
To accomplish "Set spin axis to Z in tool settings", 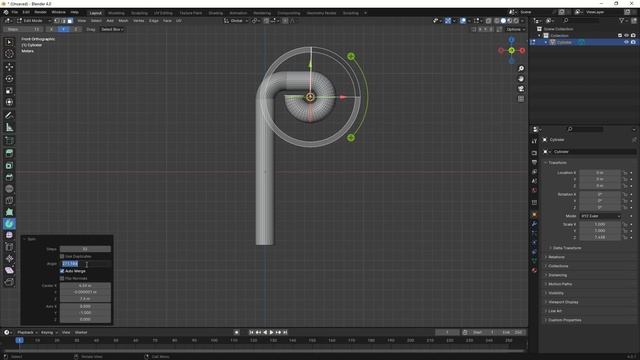I will tap(76, 29).
